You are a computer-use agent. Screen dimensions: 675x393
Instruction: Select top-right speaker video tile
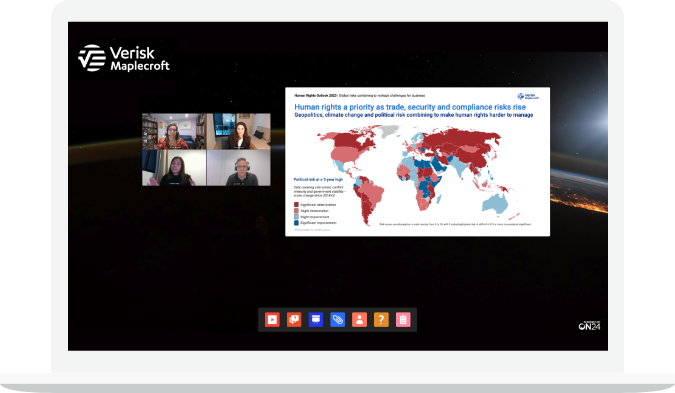[x=238, y=131]
